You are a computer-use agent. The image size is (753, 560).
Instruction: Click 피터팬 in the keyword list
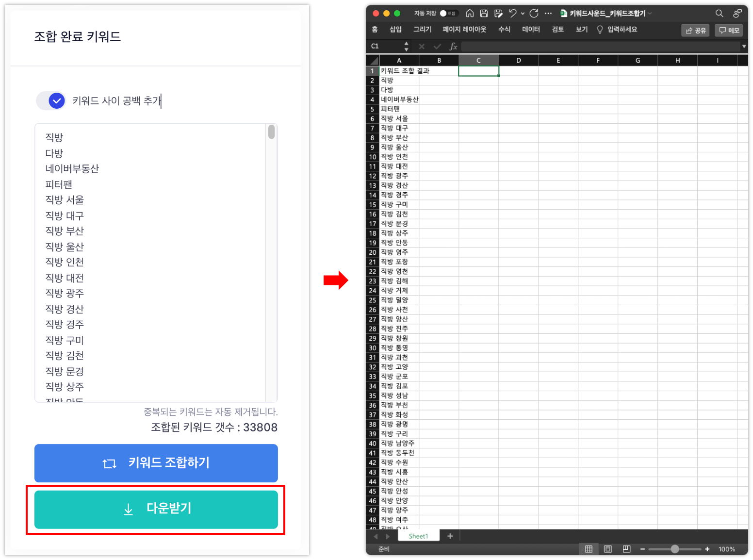(59, 184)
